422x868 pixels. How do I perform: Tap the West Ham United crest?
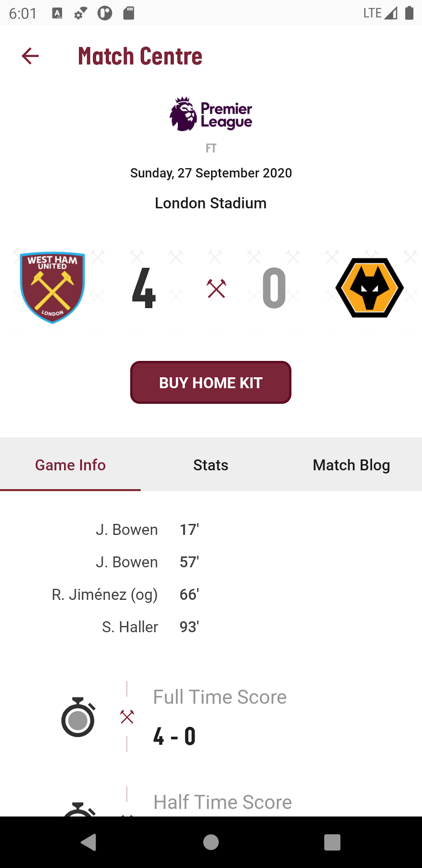pos(53,287)
